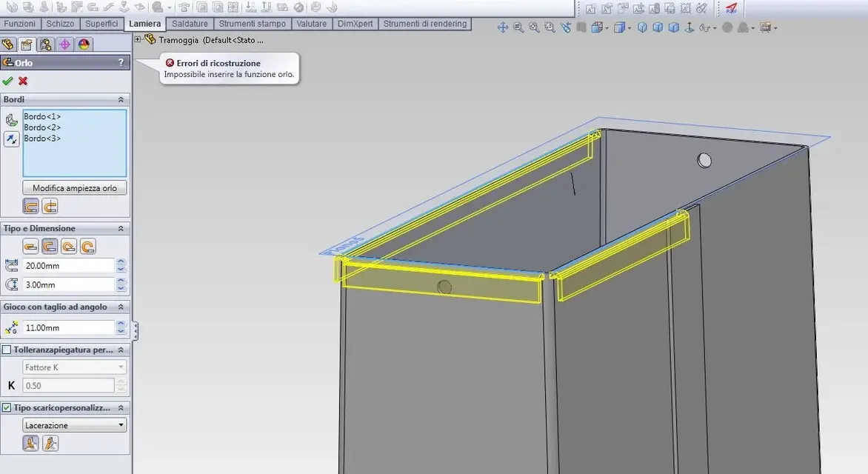
Task: Open the Saldature tab
Action: [190, 24]
